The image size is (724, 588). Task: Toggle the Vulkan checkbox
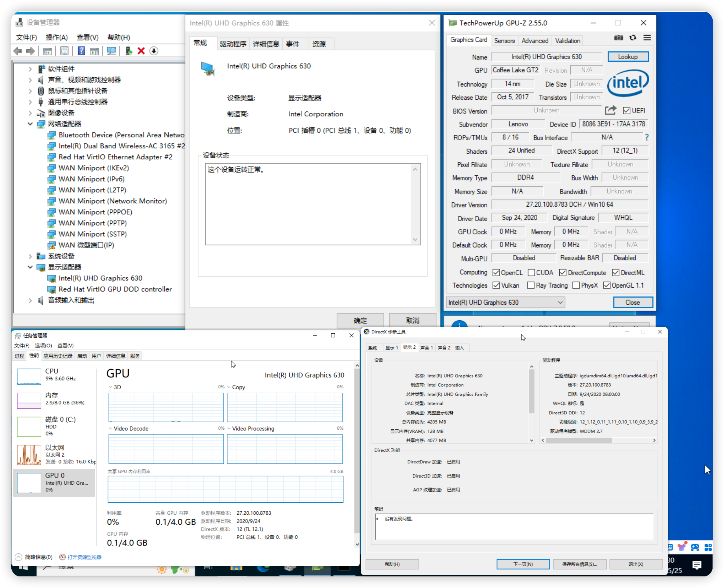[496, 285]
